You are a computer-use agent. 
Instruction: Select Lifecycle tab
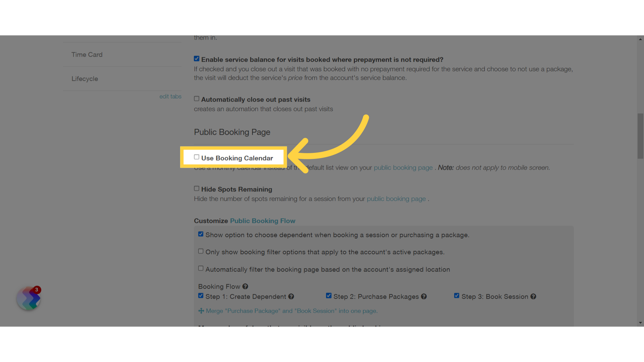pos(85,78)
